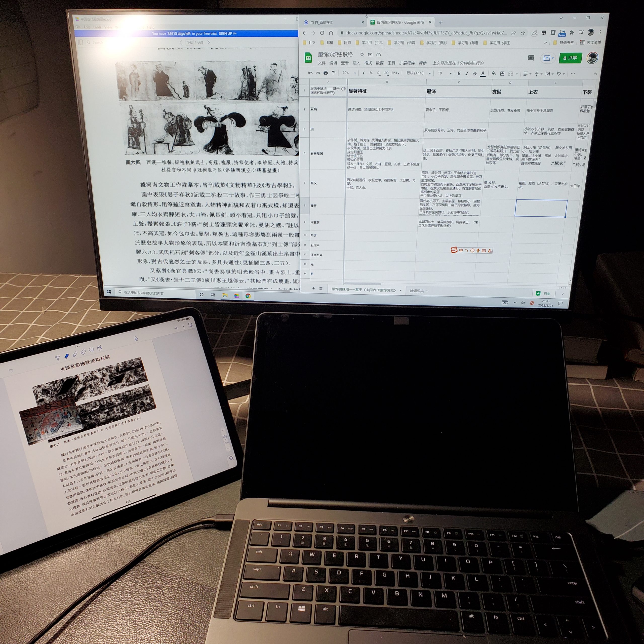Open the 社交 bookmark folder
The image size is (644, 644).
309,43
